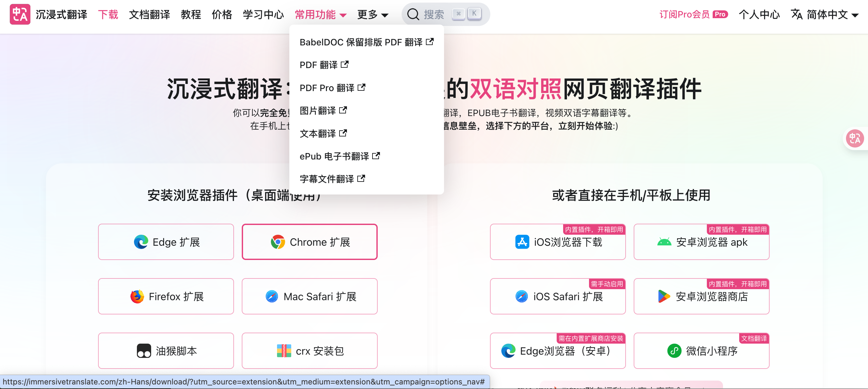Expand the 更多 dropdown menu

click(x=373, y=15)
